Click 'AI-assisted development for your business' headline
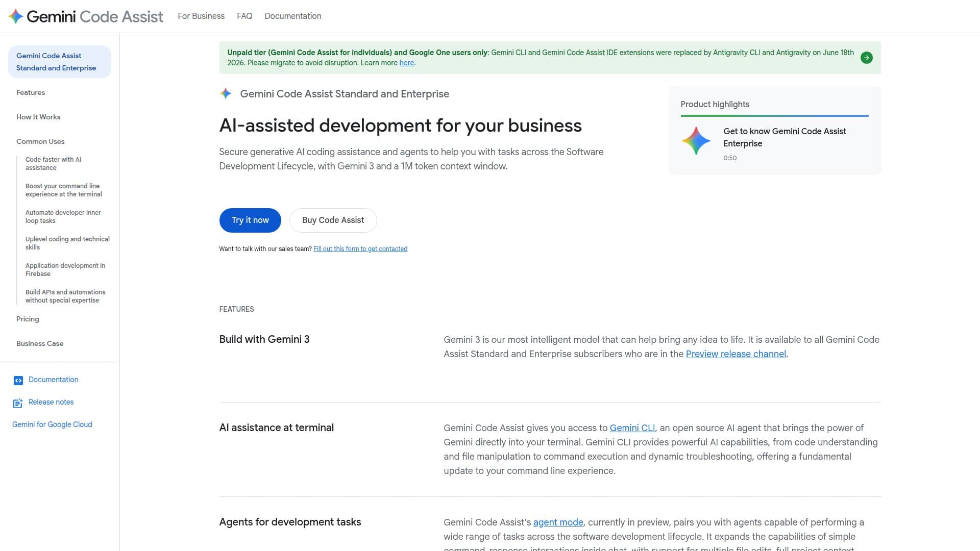Screen dimensions: 980x551 pyautogui.click(x=401, y=126)
